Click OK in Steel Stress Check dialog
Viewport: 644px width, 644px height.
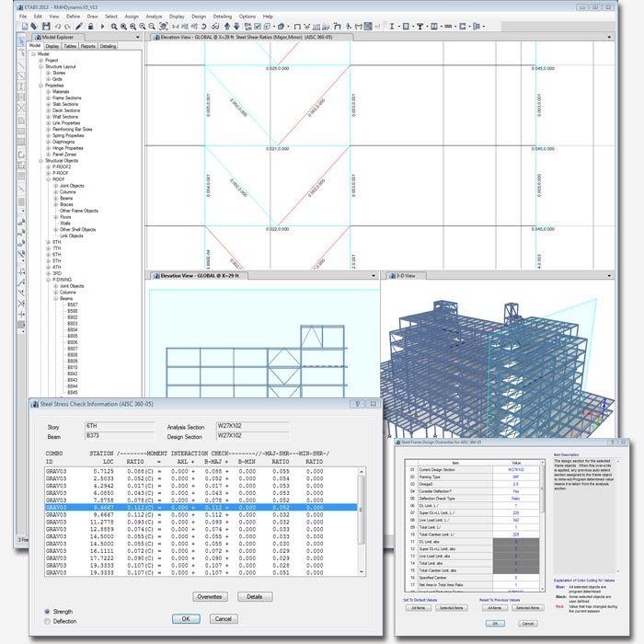(186, 618)
